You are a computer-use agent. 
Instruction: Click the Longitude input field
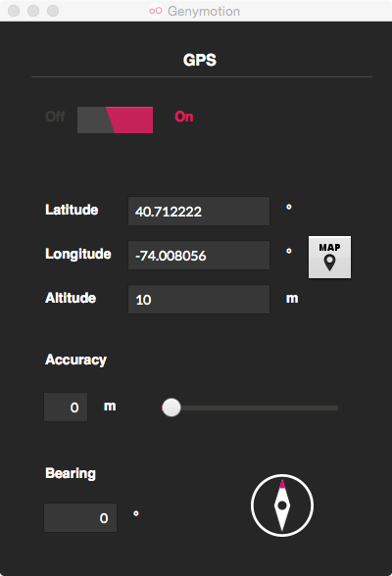click(199, 256)
